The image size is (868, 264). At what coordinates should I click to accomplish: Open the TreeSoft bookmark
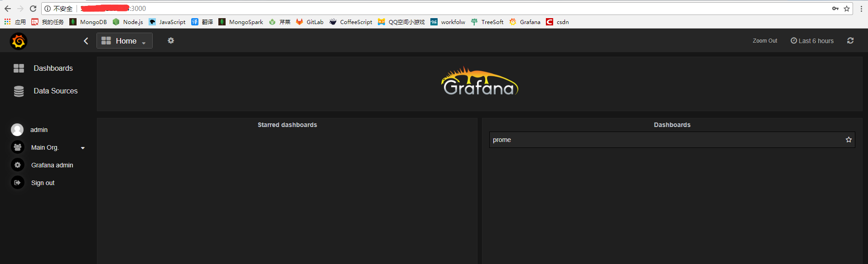coord(487,22)
